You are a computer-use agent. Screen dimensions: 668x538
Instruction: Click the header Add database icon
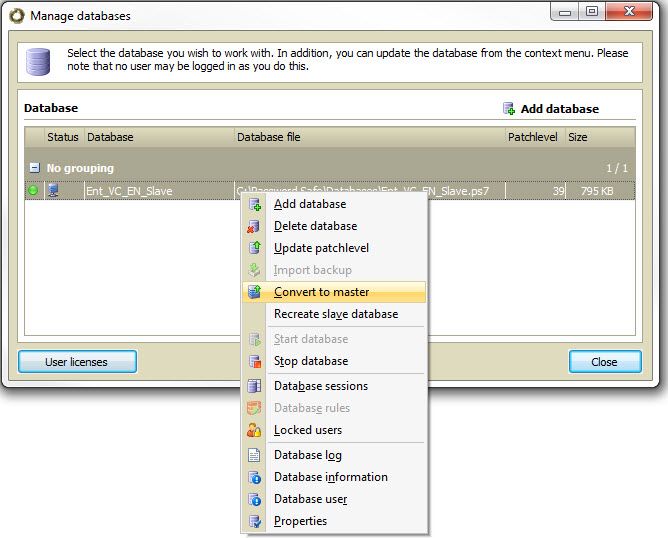tap(509, 109)
